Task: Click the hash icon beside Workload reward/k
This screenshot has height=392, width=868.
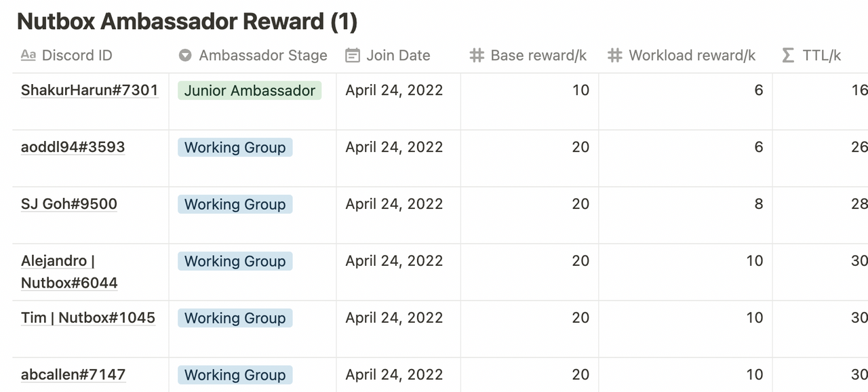Action: coord(615,56)
